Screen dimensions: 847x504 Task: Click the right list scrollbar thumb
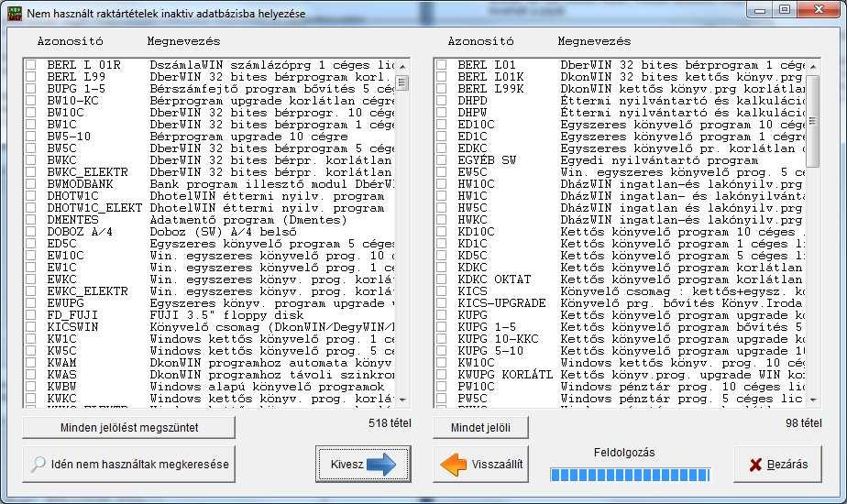point(813,121)
